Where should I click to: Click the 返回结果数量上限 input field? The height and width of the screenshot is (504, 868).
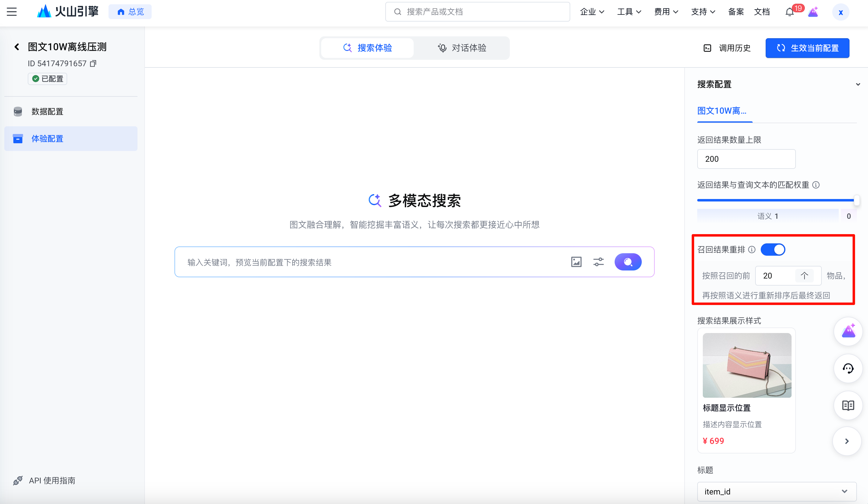pos(746,159)
